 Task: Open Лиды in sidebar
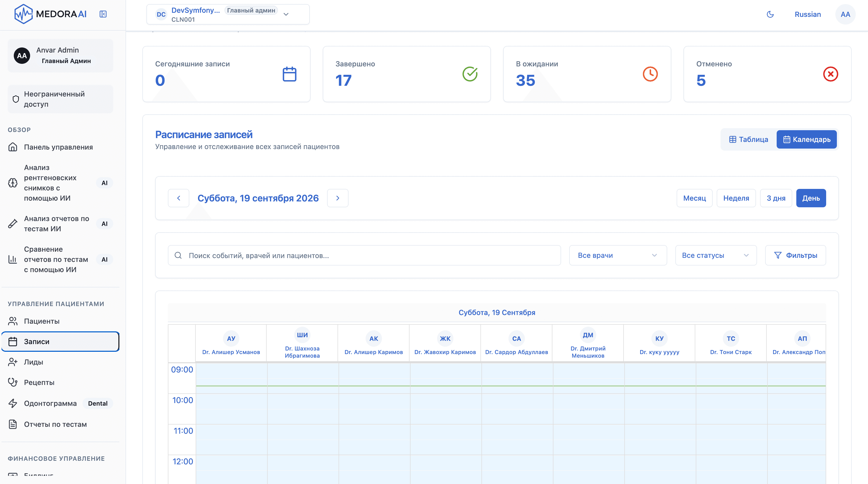coord(60,362)
